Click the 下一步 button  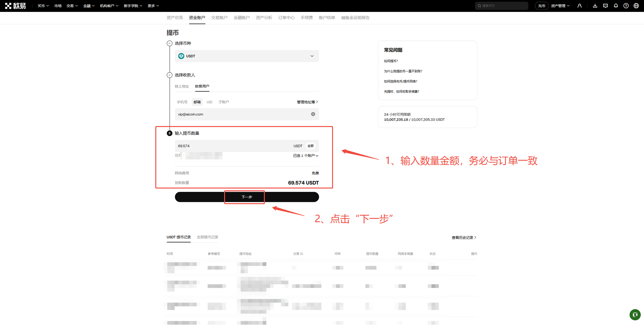(244, 197)
